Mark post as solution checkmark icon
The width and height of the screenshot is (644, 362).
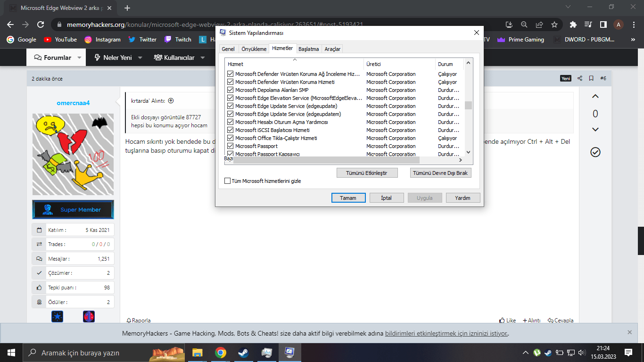coord(595,152)
